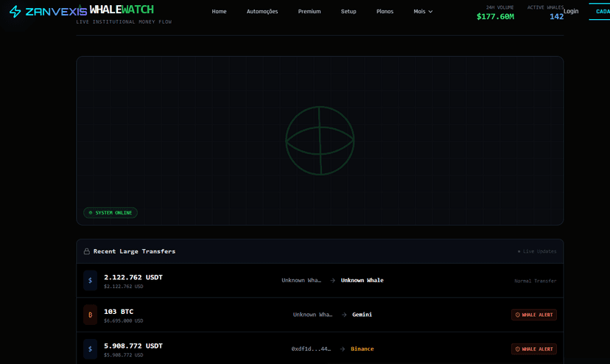Click the lock icon beside Recent Large Transfers
The width and height of the screenshot is (610, 364).
[x=87, y=251]
